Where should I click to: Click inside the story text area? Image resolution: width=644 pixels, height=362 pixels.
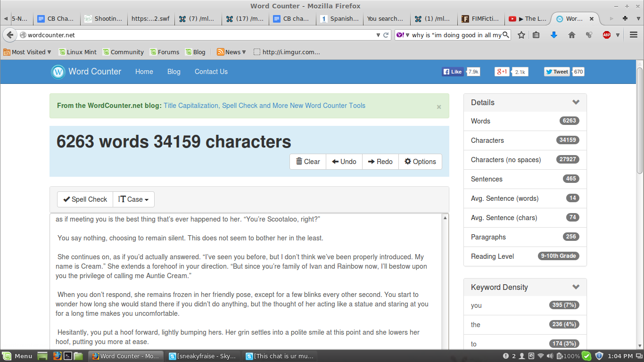coord(245,280)
